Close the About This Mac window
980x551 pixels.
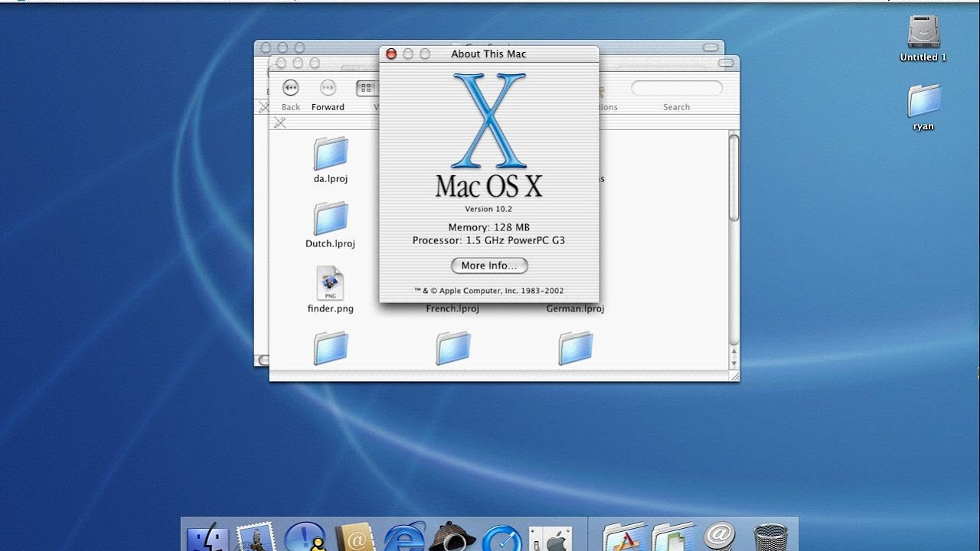pyautogui.click(x=391, y=54)
